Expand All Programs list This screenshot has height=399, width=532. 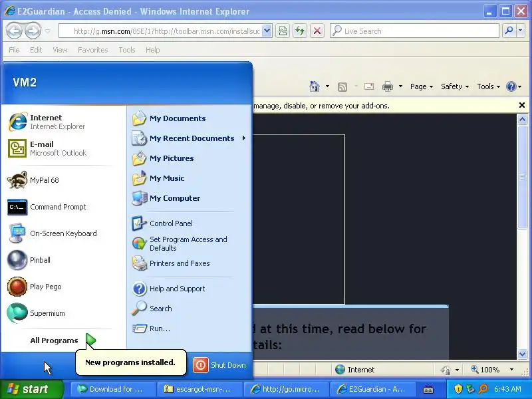(63, 340)
